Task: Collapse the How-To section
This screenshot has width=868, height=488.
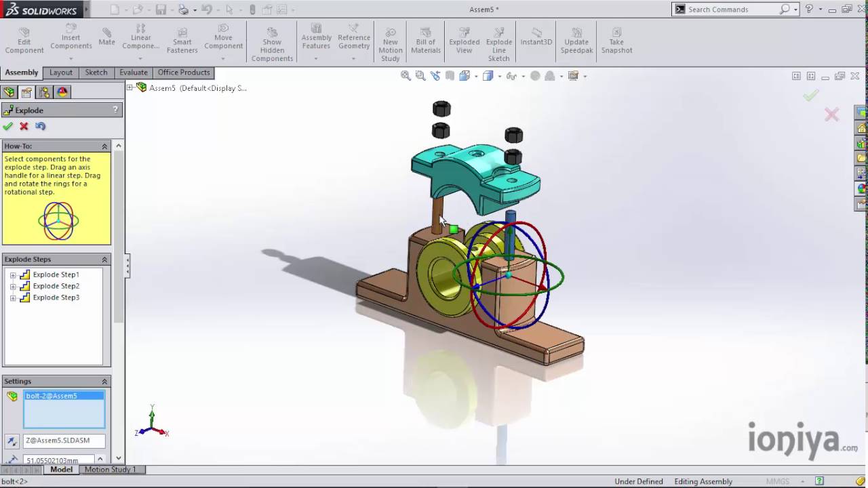Action: (104, 146)
